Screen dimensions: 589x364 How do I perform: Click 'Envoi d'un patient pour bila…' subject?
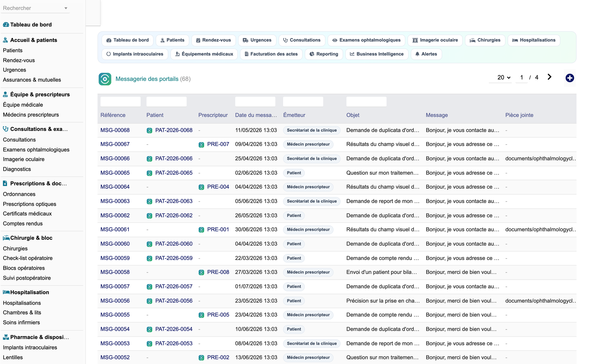coord(381,272)
